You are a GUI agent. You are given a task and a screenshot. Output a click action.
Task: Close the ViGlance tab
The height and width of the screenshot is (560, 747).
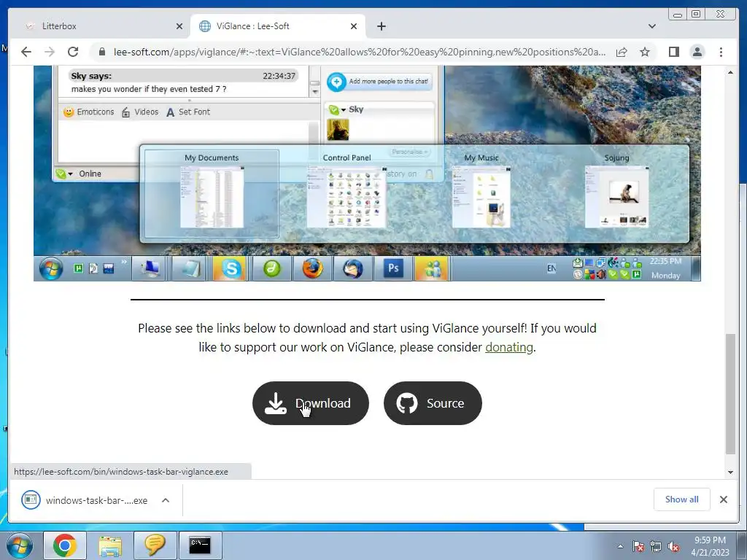click(x=354, y=26)
